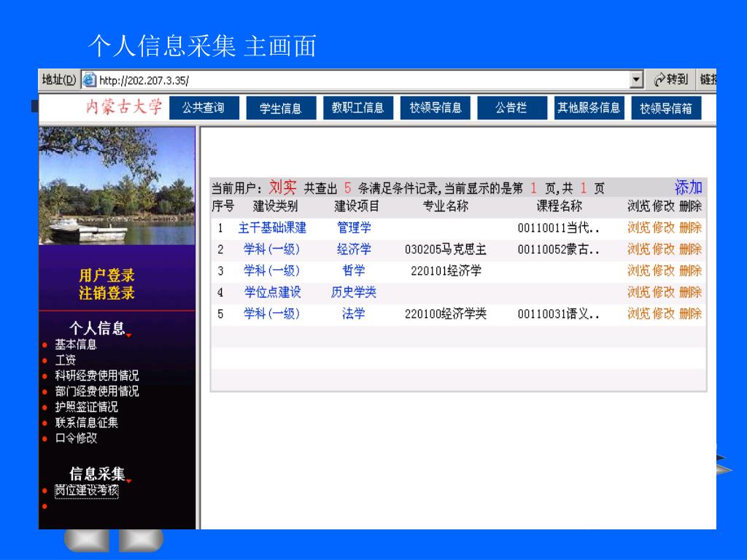Open the 公告栏 menu
Image resolution: width=747 pixels, height=560 pixels.
511,108
